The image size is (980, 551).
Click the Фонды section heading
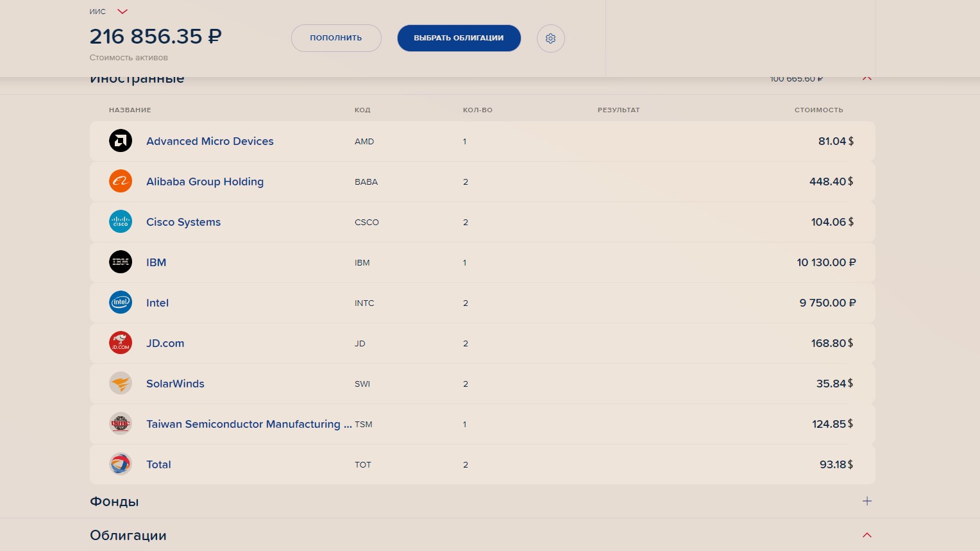tap(114, 502)
